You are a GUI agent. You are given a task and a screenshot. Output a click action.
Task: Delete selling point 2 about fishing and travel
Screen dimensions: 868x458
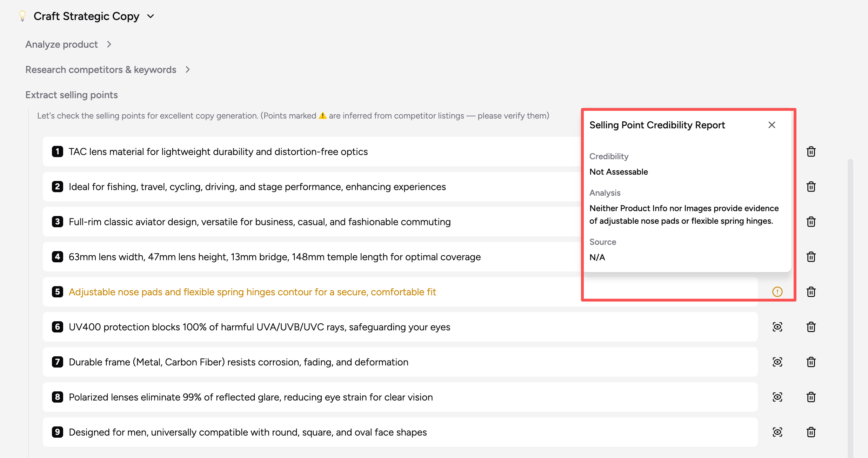[x=811, y=187]
